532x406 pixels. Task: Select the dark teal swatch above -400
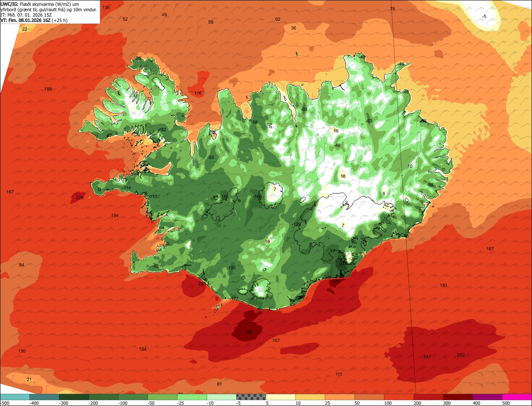(x=44, y=397)
